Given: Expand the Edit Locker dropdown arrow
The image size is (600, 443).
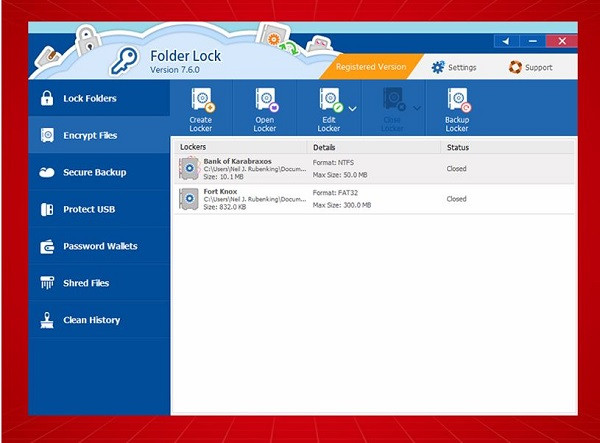Looking at the screenshot, I should [352, 109].
